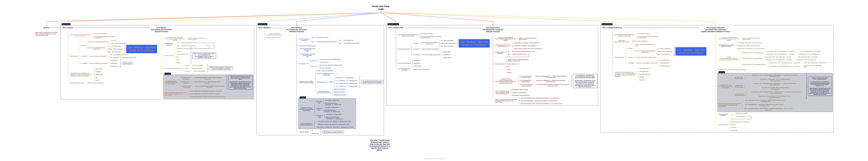Click the 'Use the existing Option' node
868x161 pixels.
click(x=404, y=49)
